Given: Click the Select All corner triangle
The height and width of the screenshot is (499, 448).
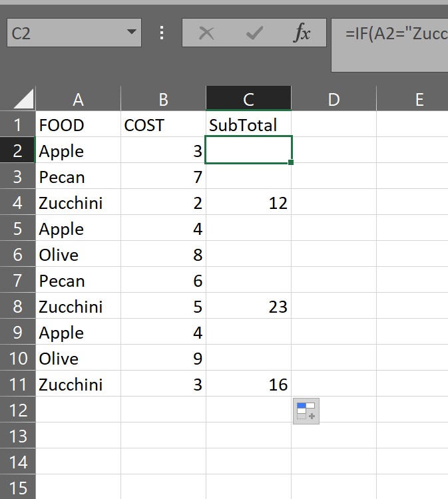Looking at the screenshot, I should click(24, 100).
